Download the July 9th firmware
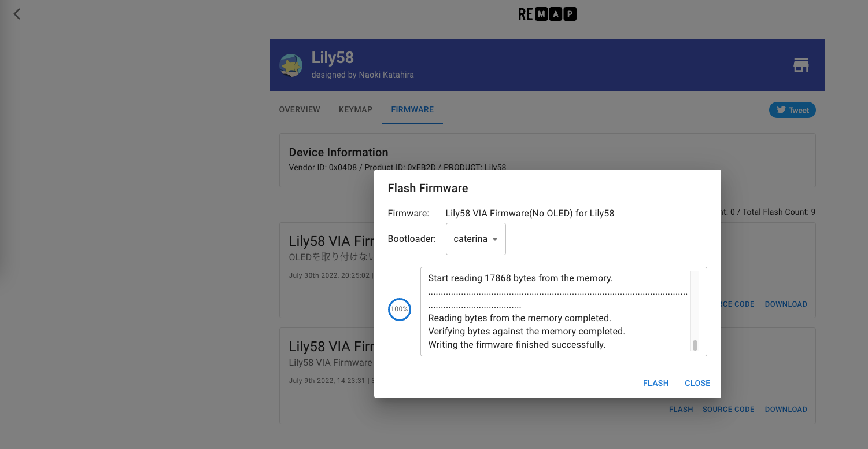 [x=785, y=410]
